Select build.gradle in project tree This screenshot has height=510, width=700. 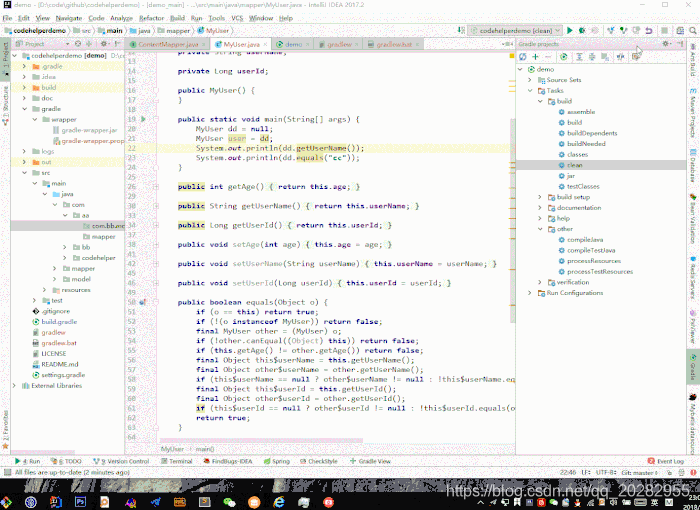click(59, 322)
